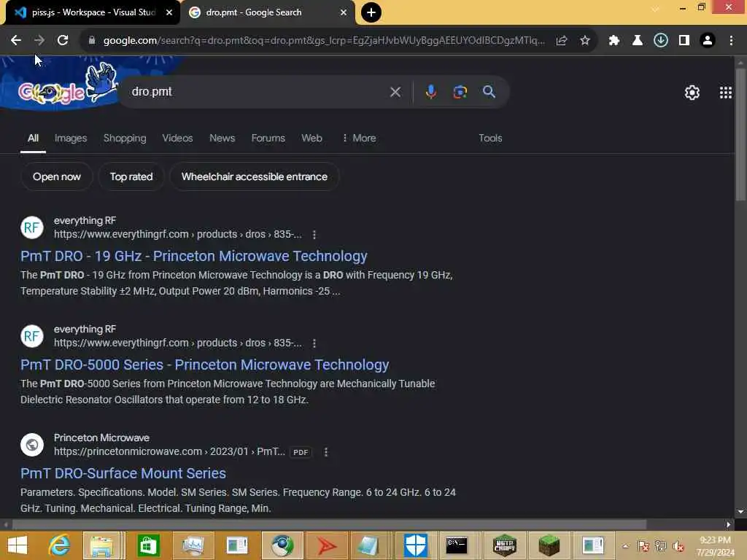
Task: Search by image with the Google Lens icon
Action: [460, 92]
